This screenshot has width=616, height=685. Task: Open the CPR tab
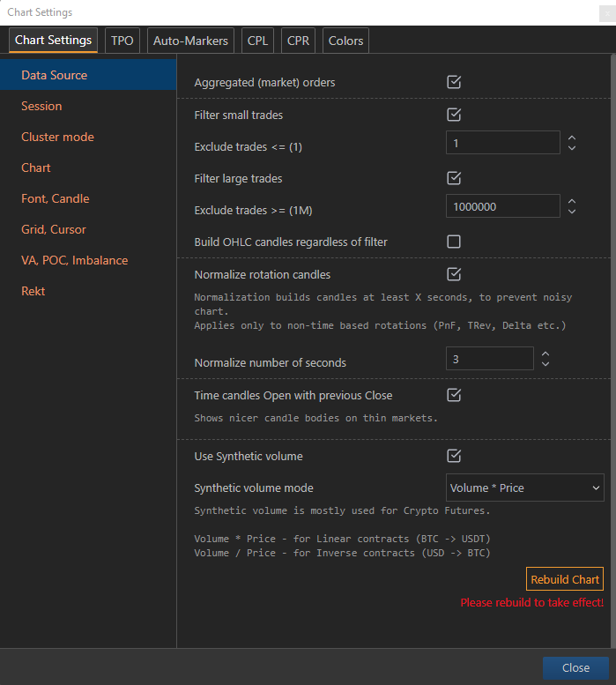click(x=298, y=41)
